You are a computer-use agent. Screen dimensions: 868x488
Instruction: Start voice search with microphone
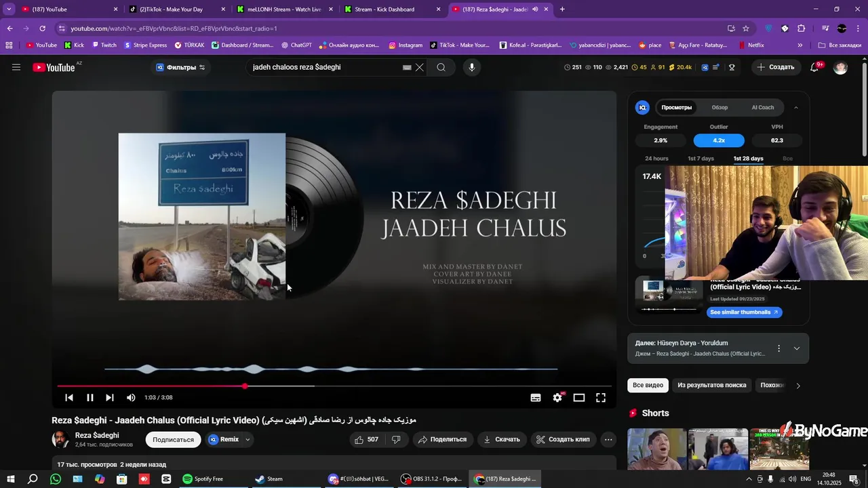click(x=472, y=67)
